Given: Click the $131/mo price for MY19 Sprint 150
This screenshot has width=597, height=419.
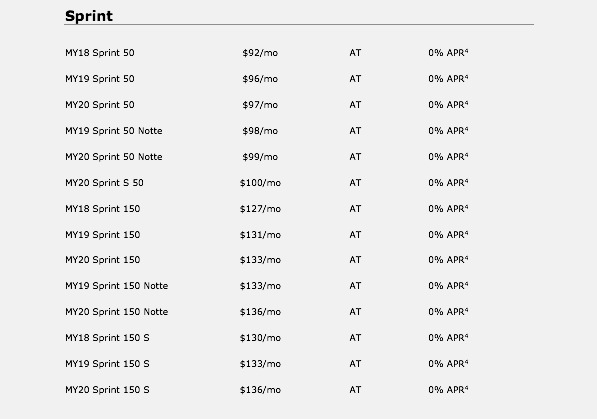Looking at the screenshot, I should tap(260, 235).
